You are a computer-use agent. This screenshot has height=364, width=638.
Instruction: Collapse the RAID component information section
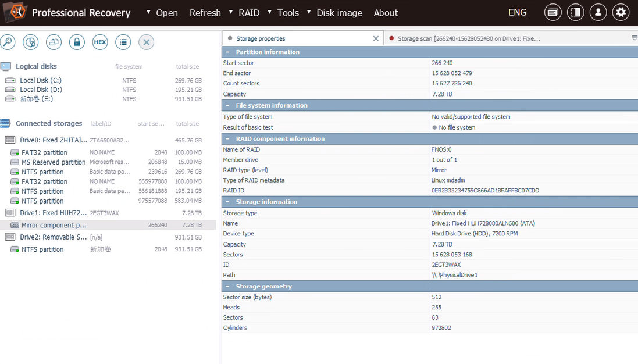point(227,139)
